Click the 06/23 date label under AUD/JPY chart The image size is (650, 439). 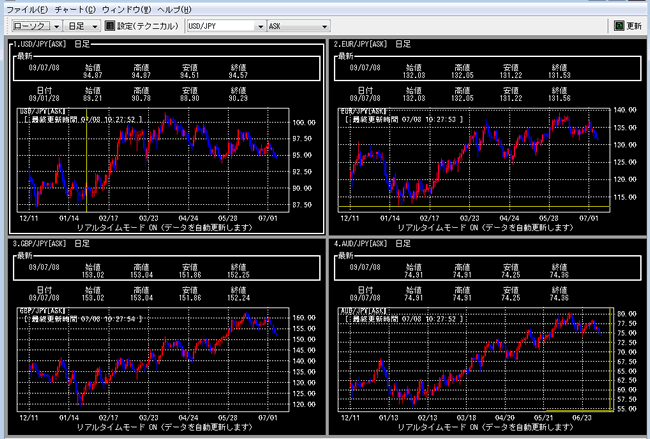tap(582, 417)
